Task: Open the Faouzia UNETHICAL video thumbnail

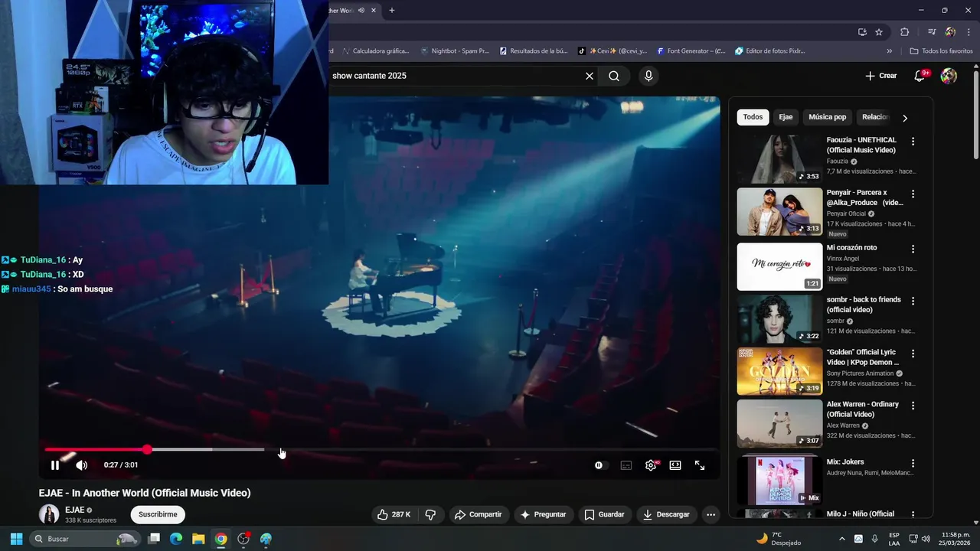Action: click(x=779, y=159)
